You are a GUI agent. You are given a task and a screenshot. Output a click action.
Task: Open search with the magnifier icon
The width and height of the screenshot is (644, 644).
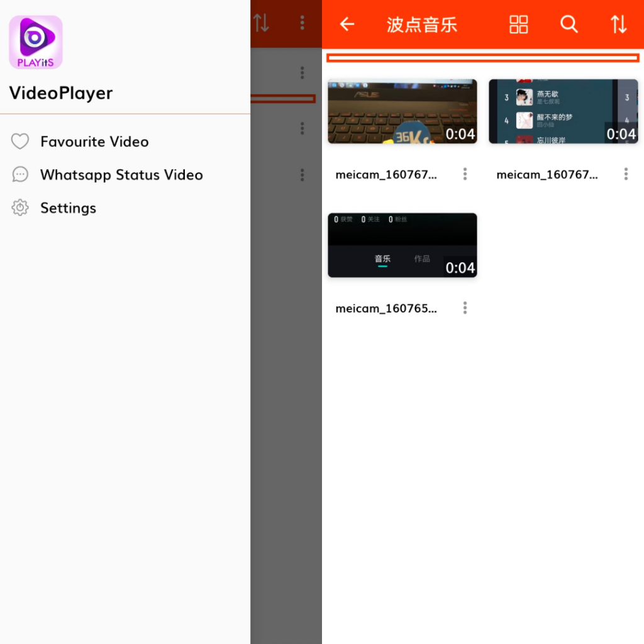click(x=569, y=25)
